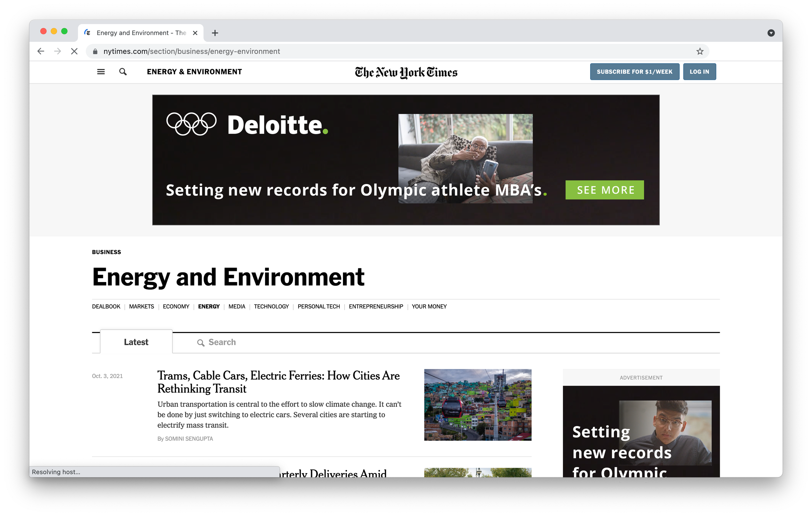The width and height of the screenshot is (812, 516).
Task: Click the padlock site info icon
Action: [95, 52]
